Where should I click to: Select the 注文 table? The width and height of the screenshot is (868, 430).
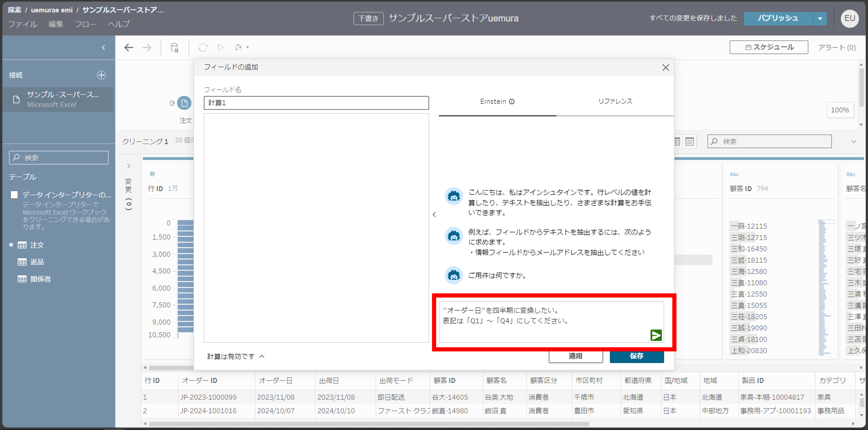pos(37,245)
